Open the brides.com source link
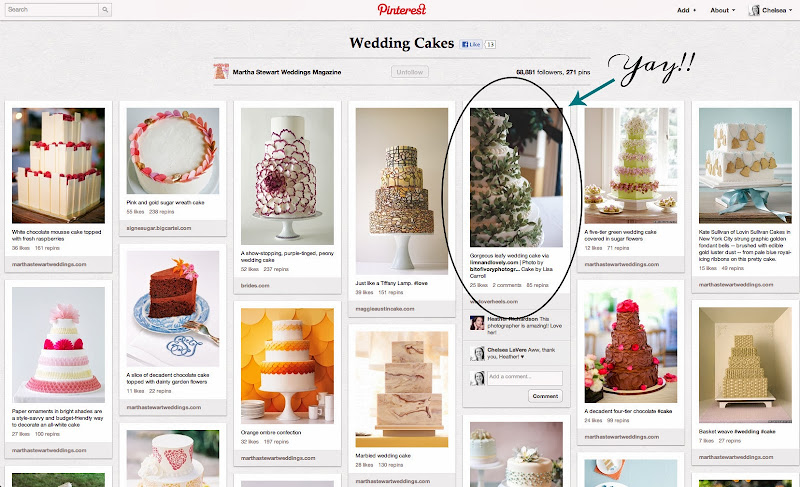800x487 pixels. [x=255, y=286]
